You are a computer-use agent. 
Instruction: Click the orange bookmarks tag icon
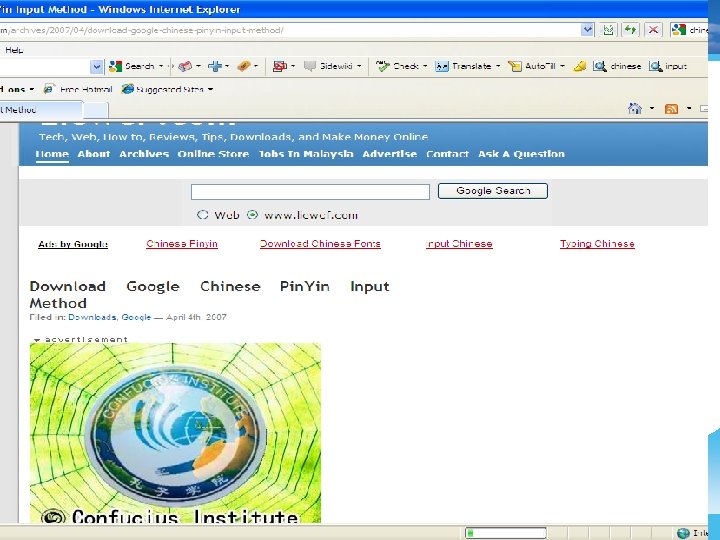pos(244,67)
